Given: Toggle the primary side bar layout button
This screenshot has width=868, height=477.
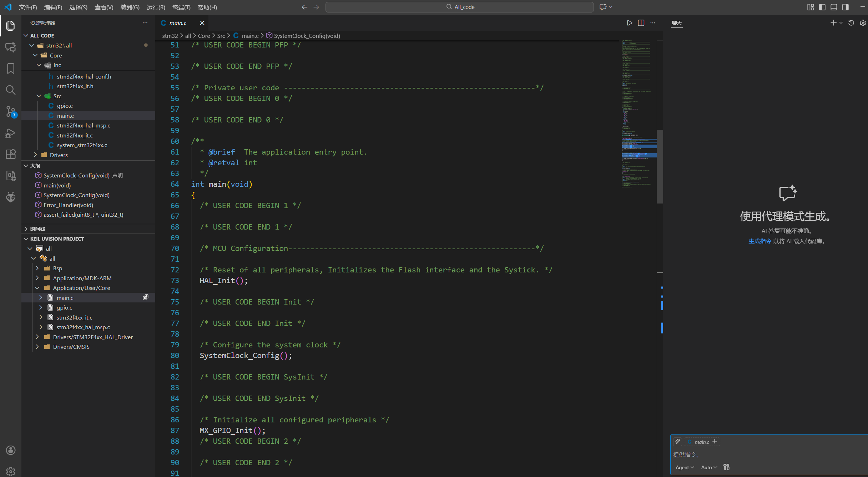Looking at the screenshot, I should (822, 7).
